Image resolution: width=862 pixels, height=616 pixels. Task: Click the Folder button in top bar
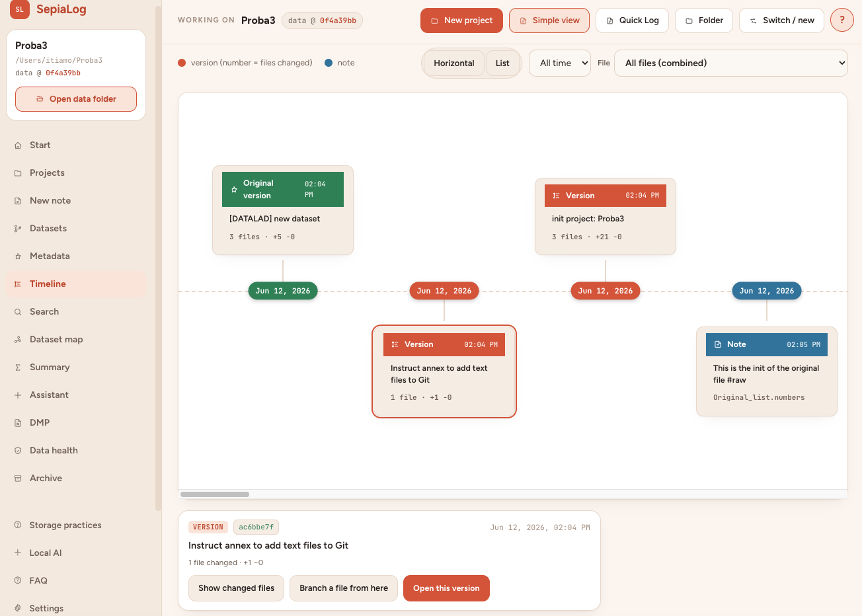704,20
